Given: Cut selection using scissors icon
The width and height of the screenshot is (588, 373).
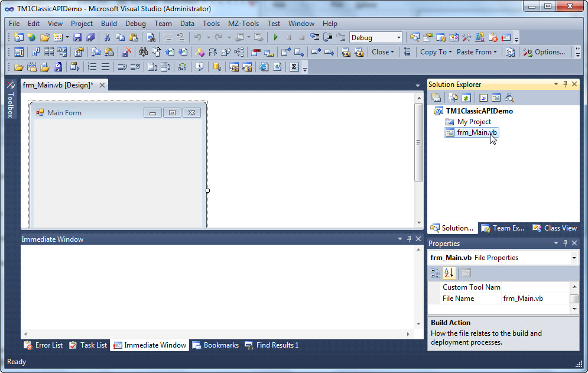Looking at the screenshot, I should 107,37.
